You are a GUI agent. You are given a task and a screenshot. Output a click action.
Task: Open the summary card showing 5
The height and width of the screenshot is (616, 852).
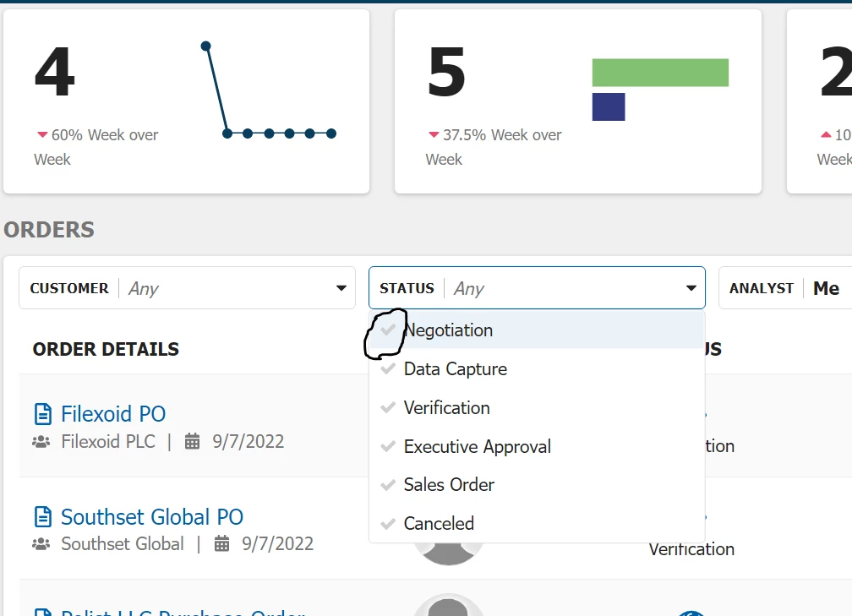pyautogui.click(x=577, y=101)
